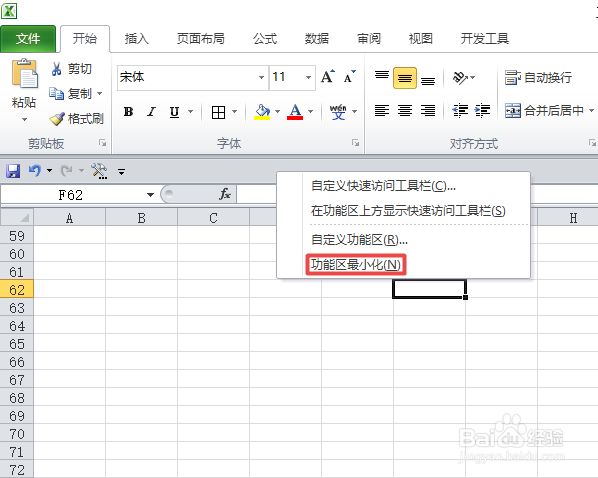Toggle bold formatting
Viewport: 598px width, 478px height.
point(129,112)
